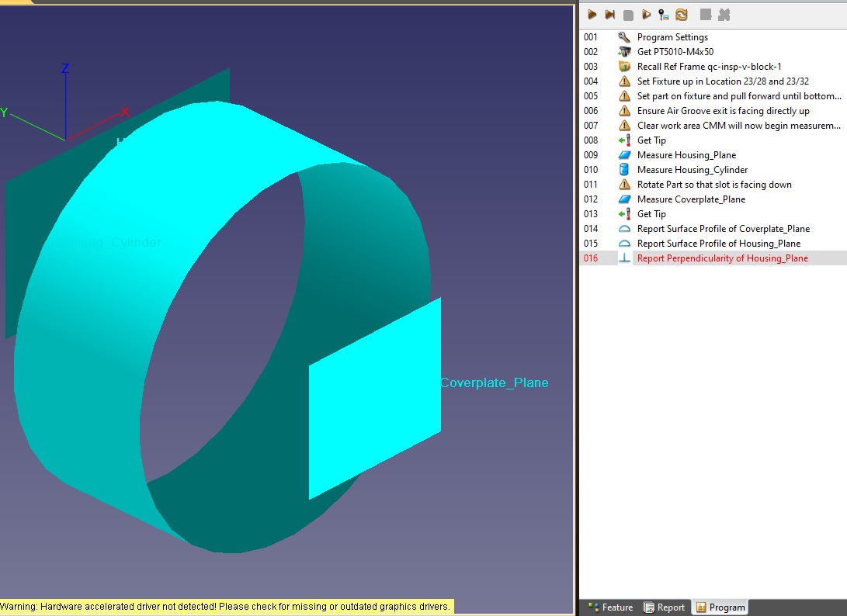
Task: Switch to the Report tab
Action: (665, 607)
